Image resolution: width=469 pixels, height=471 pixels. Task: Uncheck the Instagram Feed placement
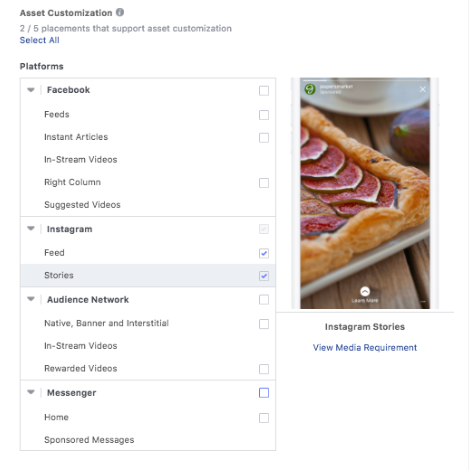264,253
